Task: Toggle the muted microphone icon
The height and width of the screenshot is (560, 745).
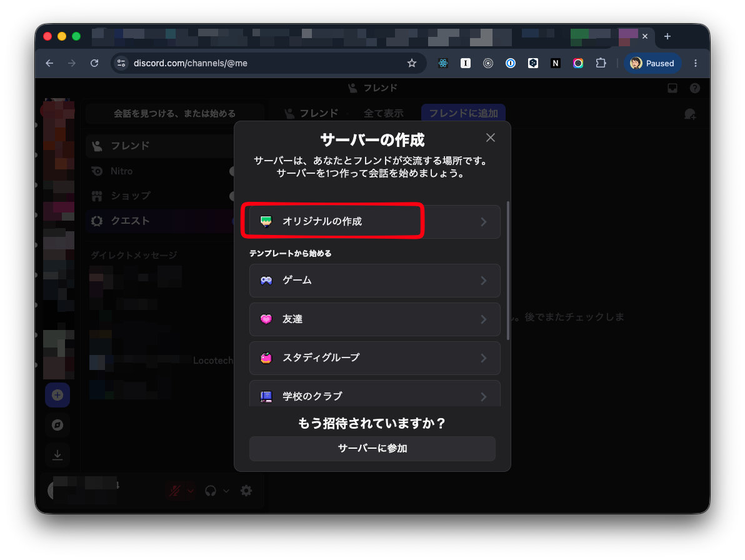Action: 175,491
